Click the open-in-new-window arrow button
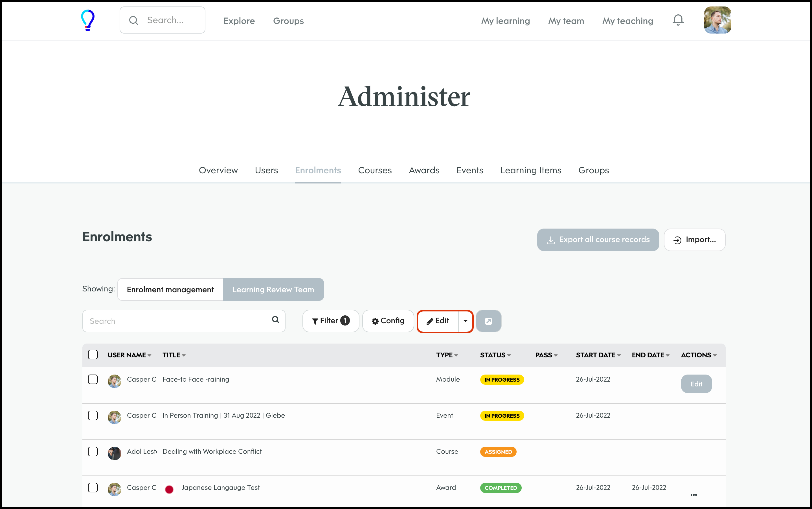The width and height of the screenshot is (812, 509). [x=488, y=321]
